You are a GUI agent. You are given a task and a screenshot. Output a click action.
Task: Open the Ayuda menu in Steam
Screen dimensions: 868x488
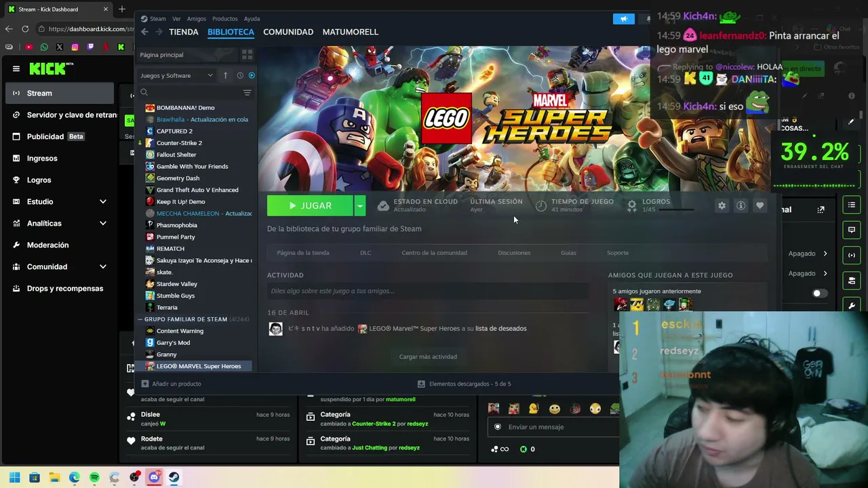pyautogui.click(x=252, y=18)
